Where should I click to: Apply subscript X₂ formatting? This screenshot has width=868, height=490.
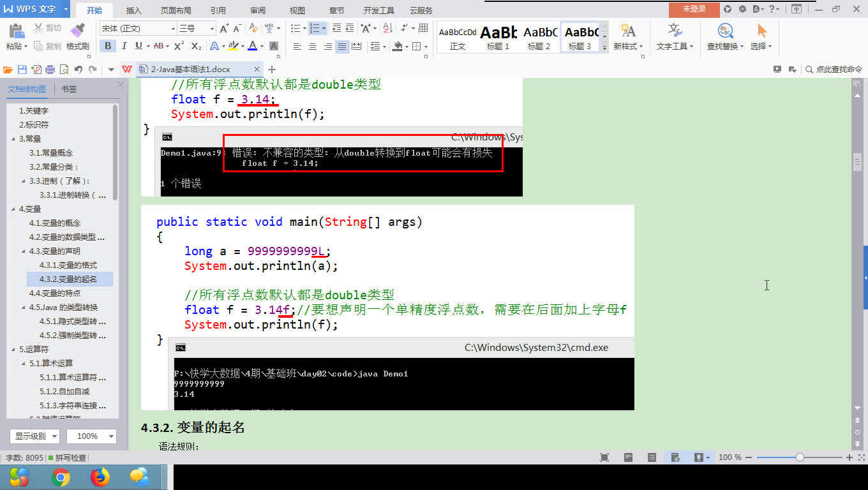(x=197, y=46)
